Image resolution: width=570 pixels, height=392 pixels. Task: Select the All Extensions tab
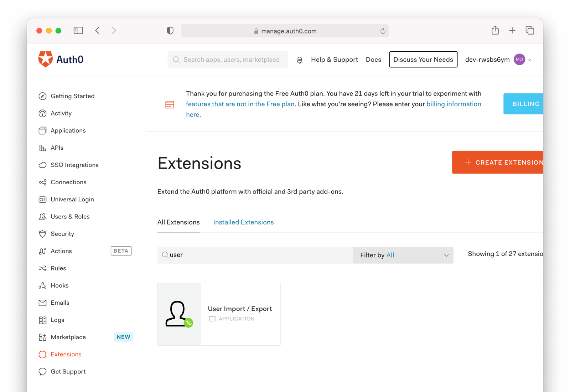coord(178,222)
